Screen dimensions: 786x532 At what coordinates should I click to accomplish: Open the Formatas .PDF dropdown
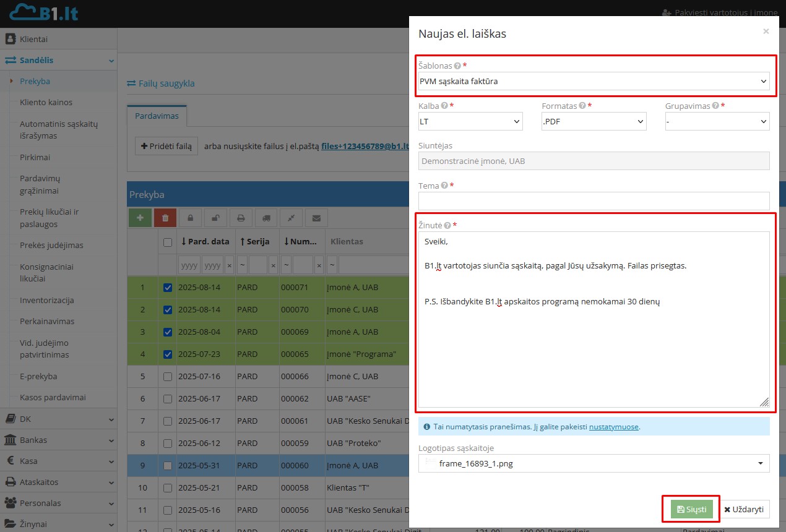594,122
